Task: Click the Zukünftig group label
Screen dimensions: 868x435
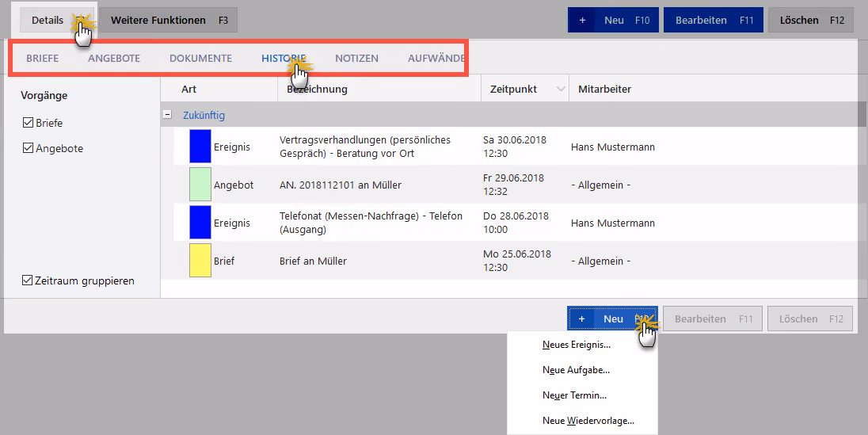Action: (204, 115)
